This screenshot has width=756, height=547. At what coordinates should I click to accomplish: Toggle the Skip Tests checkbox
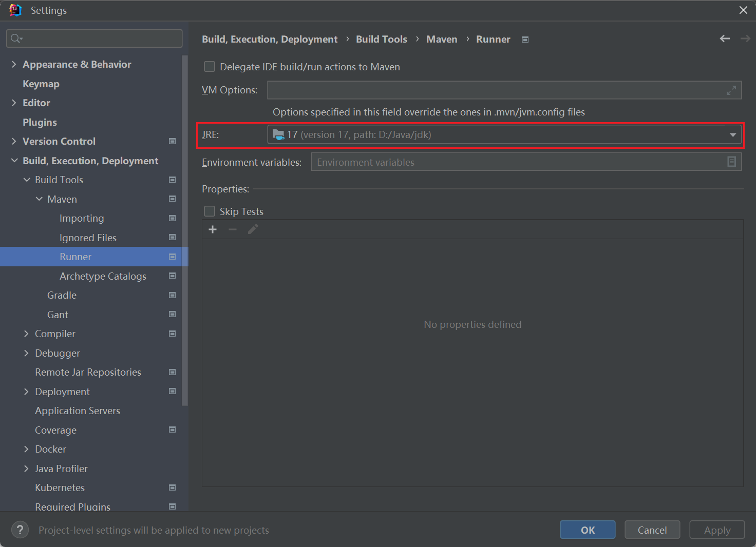point(210,211)
